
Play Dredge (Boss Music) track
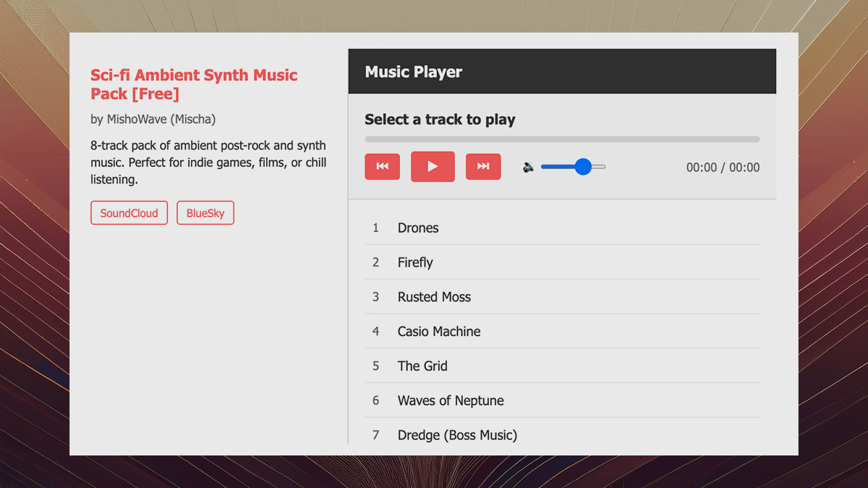click(457, 435)
